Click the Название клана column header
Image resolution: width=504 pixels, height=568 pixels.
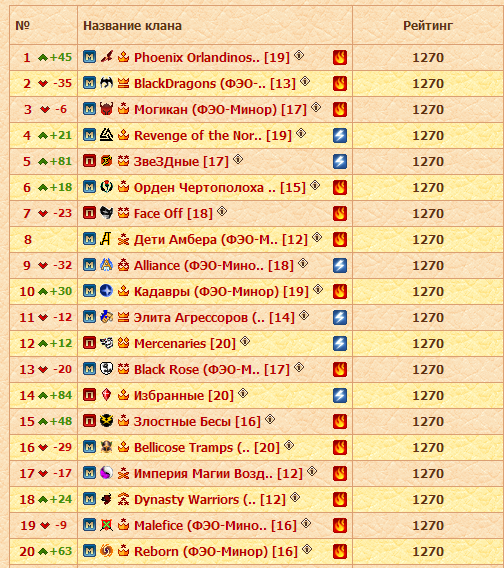(x=132, y=26)
